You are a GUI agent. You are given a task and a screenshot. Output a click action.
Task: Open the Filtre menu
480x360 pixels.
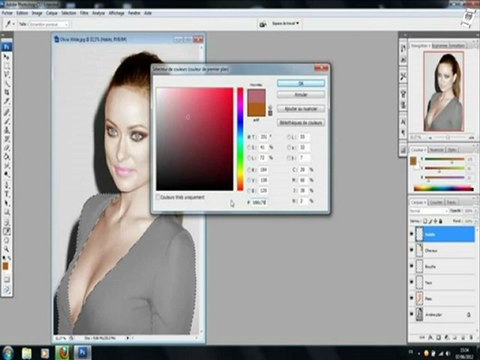tap(84, 13)
